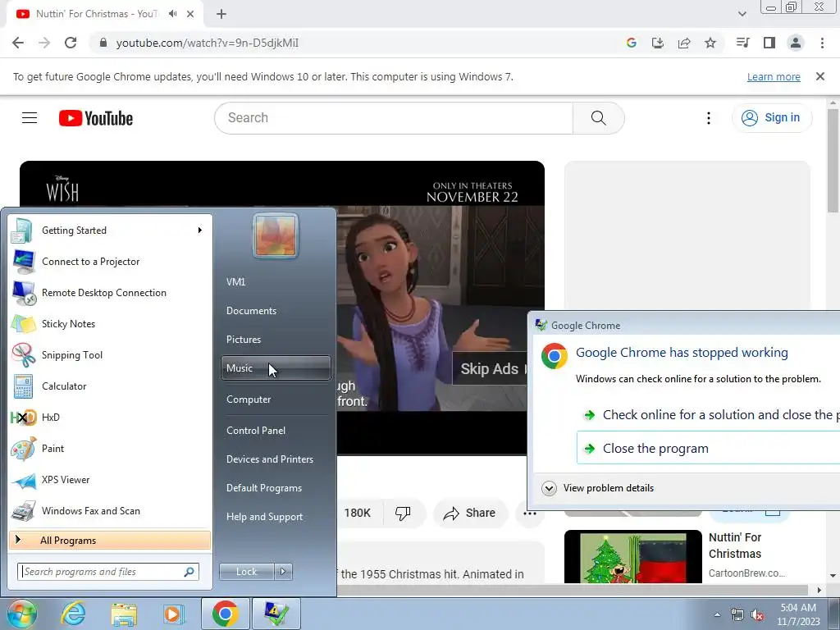The height and width of the screenshot is (630, 840).
Task: Click the taskbar clock showing 5:04 AM
Action: [798, 614]
